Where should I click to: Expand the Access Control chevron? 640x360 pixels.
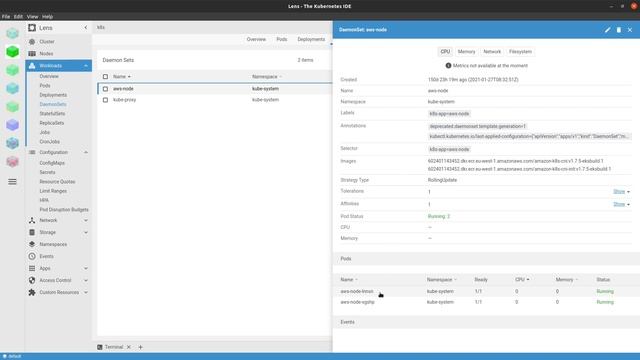(x=86, y=280)
